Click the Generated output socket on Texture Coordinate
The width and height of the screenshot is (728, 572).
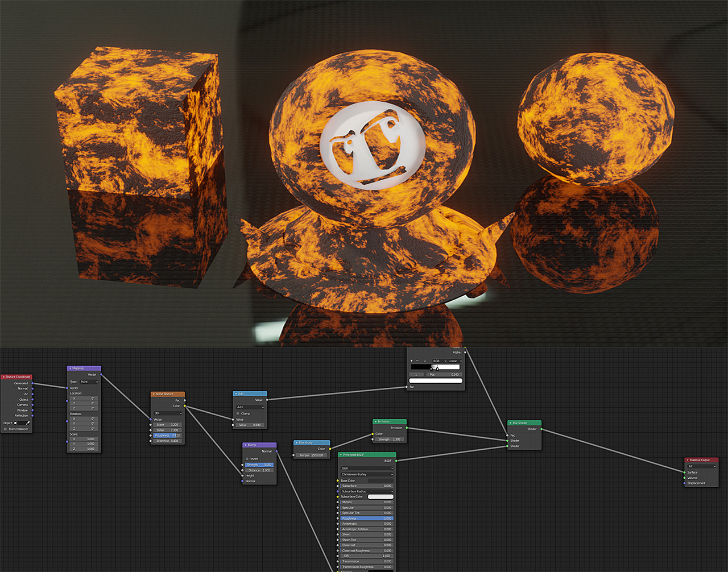pyautogui.click(x=32, y=383)
